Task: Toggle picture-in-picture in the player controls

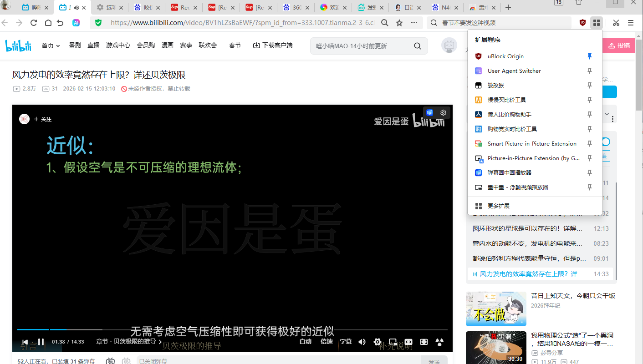Action: point(393,342)
